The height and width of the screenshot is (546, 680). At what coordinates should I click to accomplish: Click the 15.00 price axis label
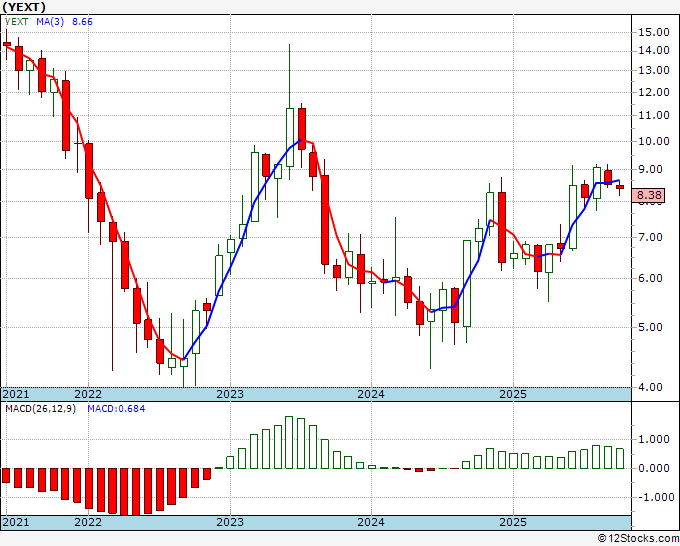click(654, 32)
